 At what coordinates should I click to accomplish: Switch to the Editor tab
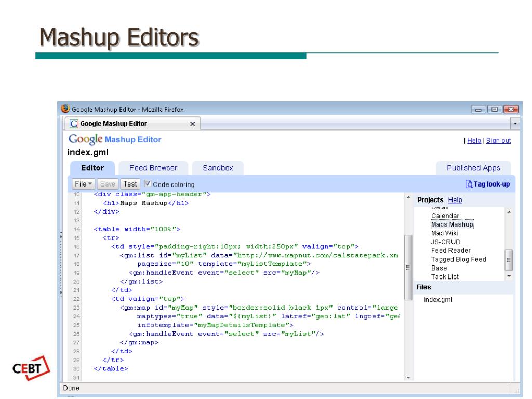[92, 168]
